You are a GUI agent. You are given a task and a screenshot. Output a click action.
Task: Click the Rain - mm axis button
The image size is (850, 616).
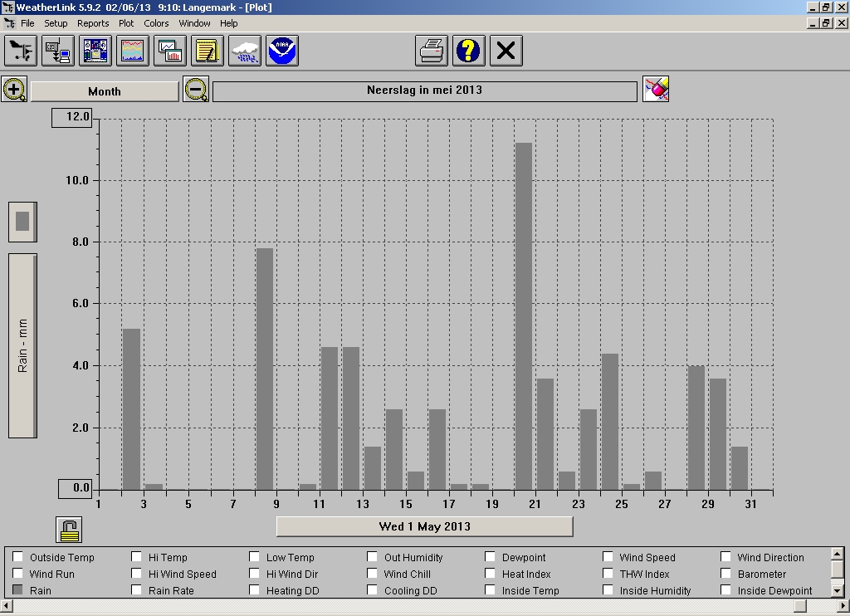click(x=22, y=345)
